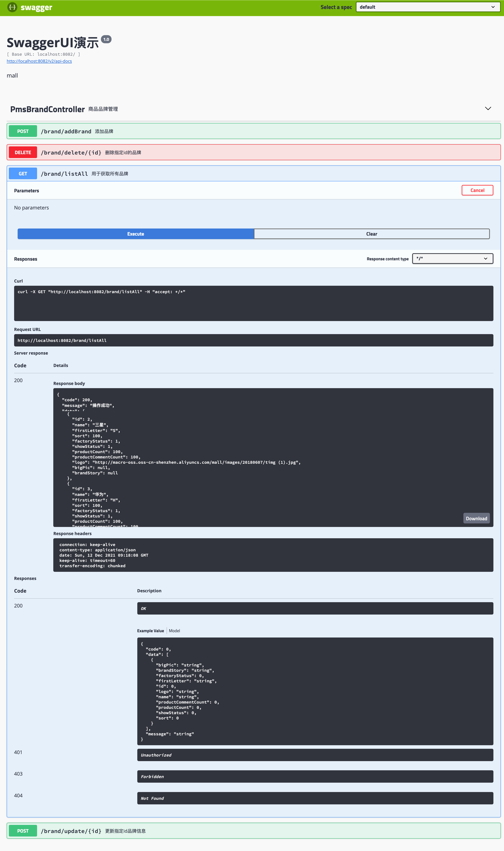Open the api-docs link
This screenshot has height=851, width=504.
[x=39, y=61]
